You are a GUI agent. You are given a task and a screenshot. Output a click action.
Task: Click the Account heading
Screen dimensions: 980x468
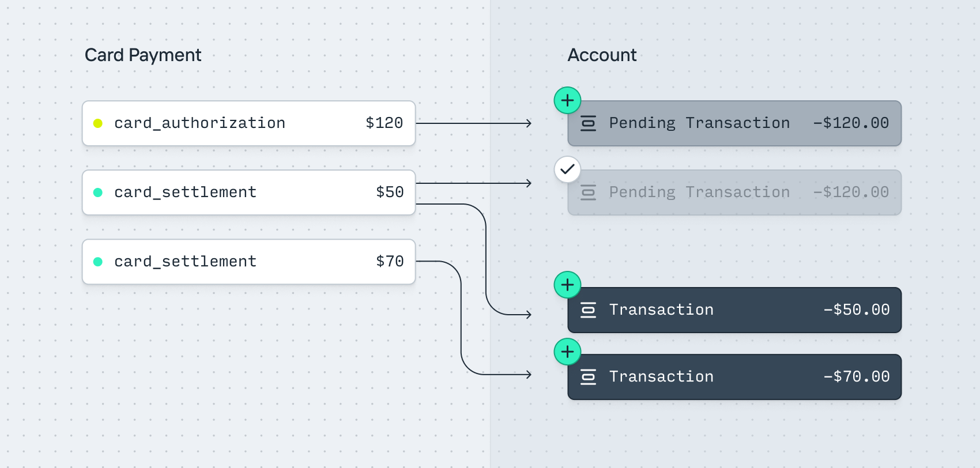[602, 55]
